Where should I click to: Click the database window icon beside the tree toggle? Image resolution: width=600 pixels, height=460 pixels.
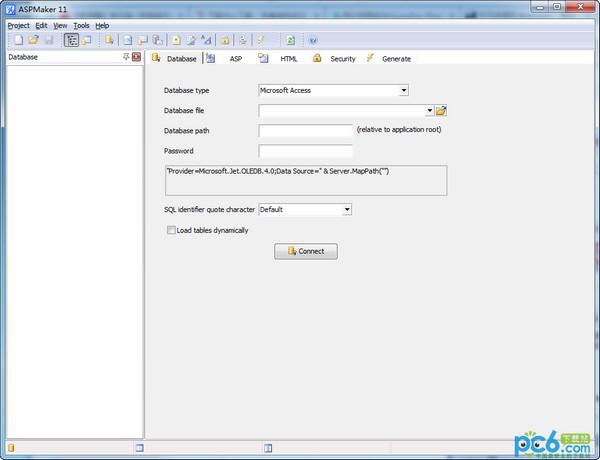click(x=87, y=40)
